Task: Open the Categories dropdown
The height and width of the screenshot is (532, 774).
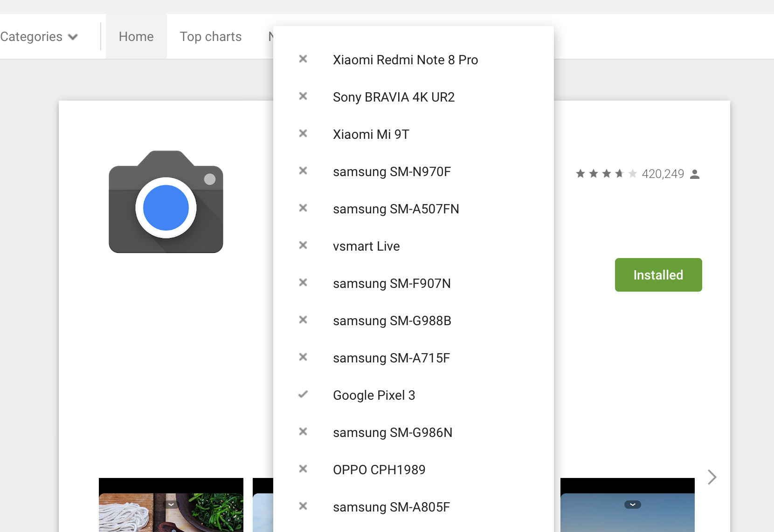Action: coord(39,36)
